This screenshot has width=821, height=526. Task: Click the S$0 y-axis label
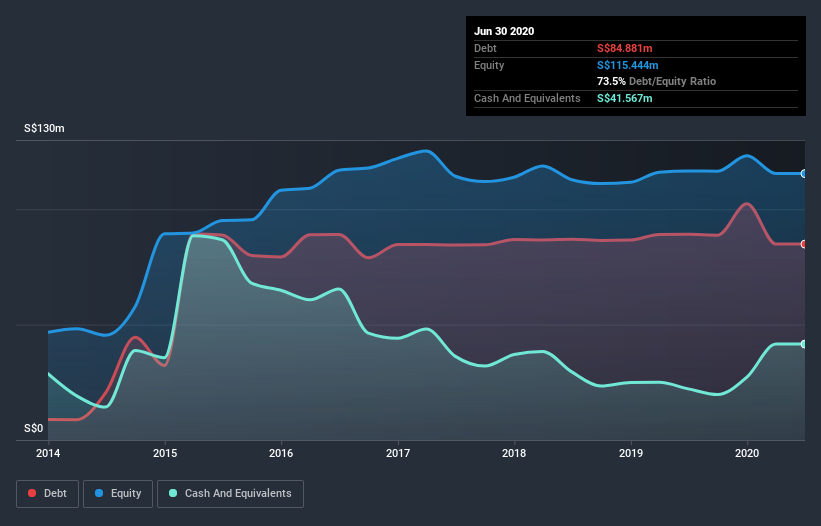click(x=34, y=428)
